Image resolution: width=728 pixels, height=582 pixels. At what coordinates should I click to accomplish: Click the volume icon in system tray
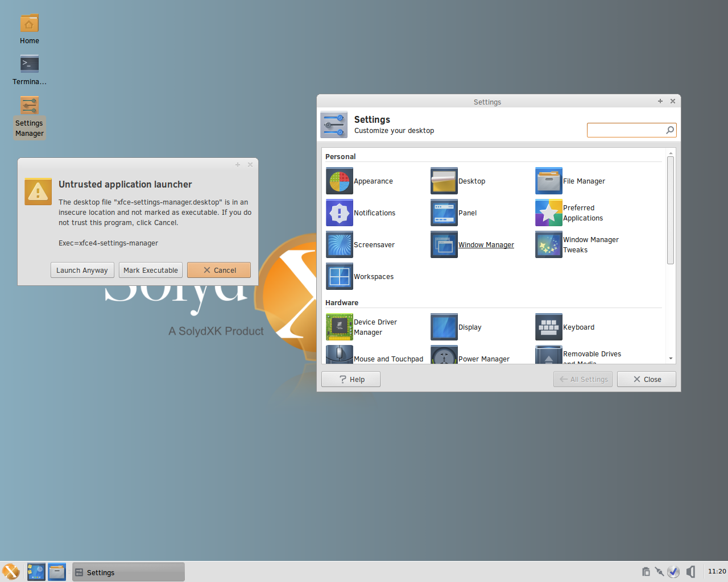690,572
